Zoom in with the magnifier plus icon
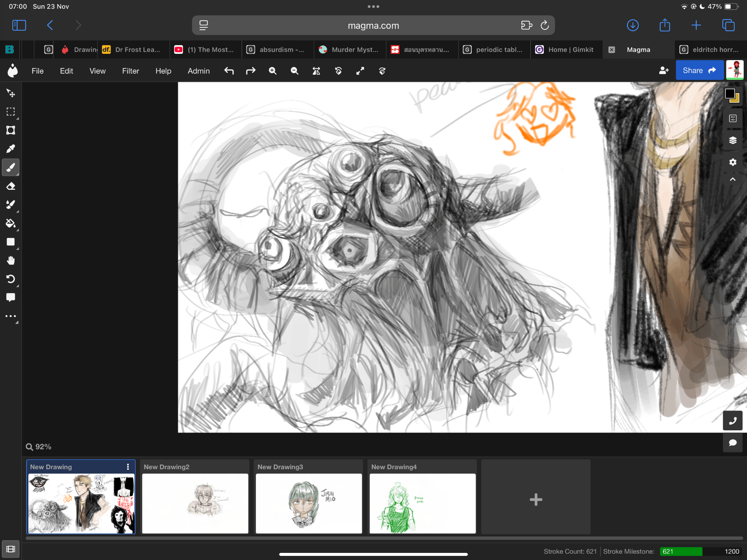 (x=273, y=71)
